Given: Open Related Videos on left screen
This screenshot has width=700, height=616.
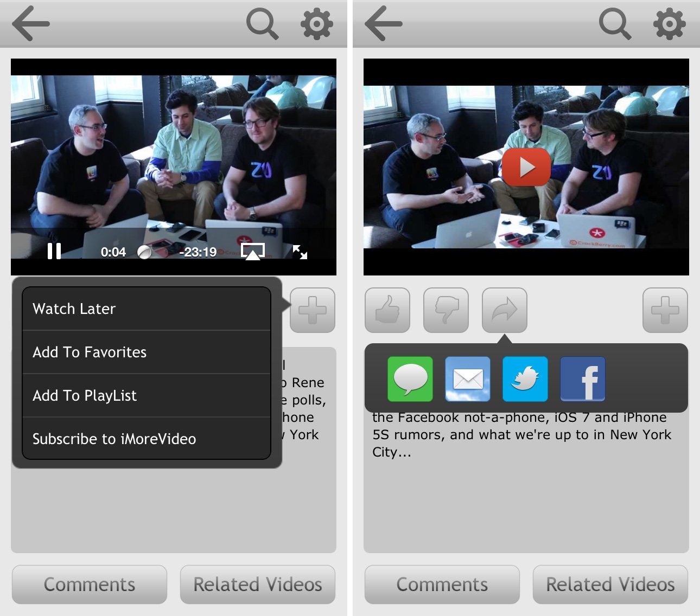Looking at the screenshot, I should coord(258,585).
